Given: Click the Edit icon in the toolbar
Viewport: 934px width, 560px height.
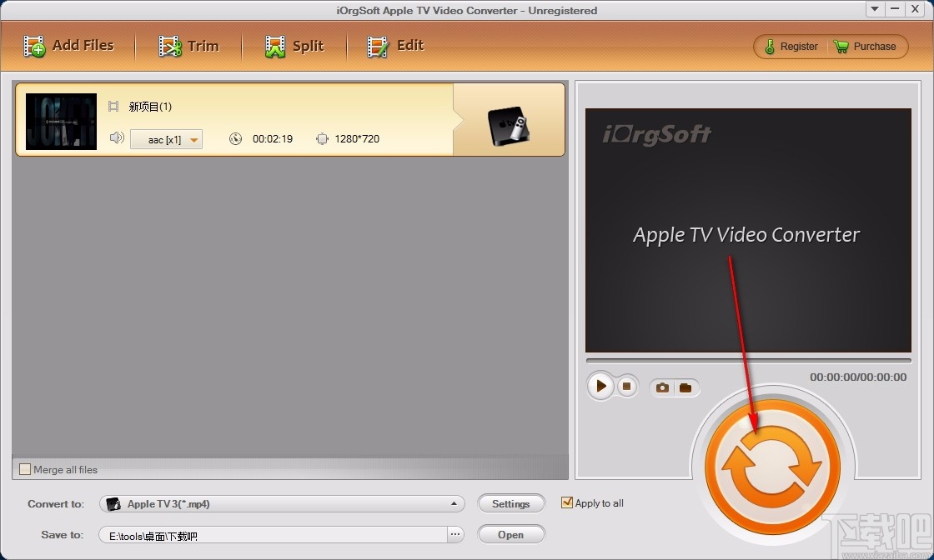Looking at the screenshot, I should click(x=377, y=46).
